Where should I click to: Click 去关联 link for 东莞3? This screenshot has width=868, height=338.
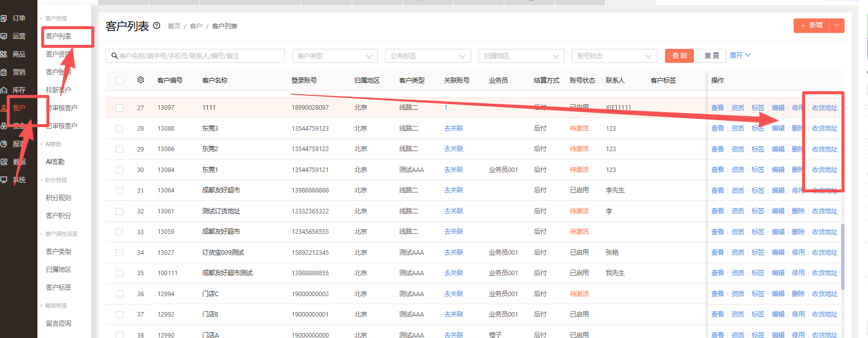click(x=453, y=128)
